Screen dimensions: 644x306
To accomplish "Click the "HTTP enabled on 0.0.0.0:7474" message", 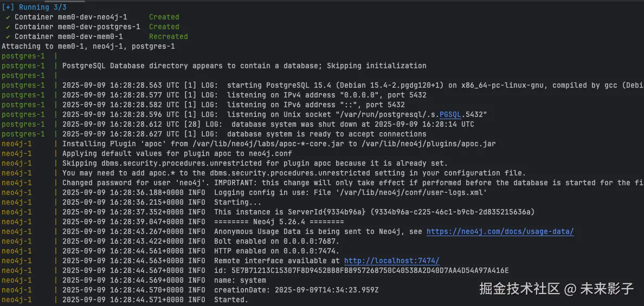I will [276, 251].
